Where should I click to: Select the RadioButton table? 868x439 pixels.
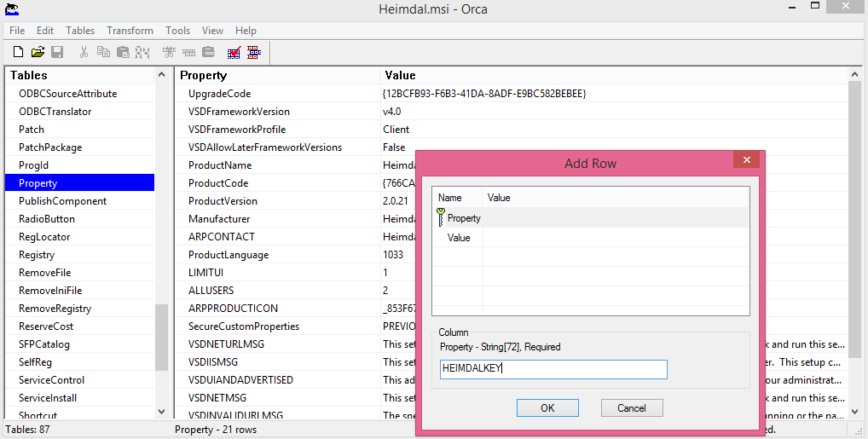pyautogui.click(x=79, y=219)
